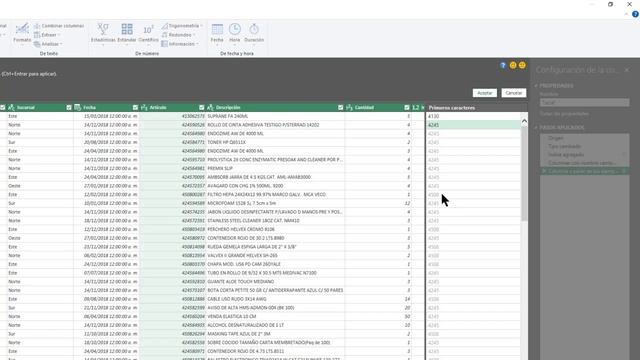The image size is (640, 360).
Task: Click the Primeros caracteres column header
Action: tap(477, 108)
